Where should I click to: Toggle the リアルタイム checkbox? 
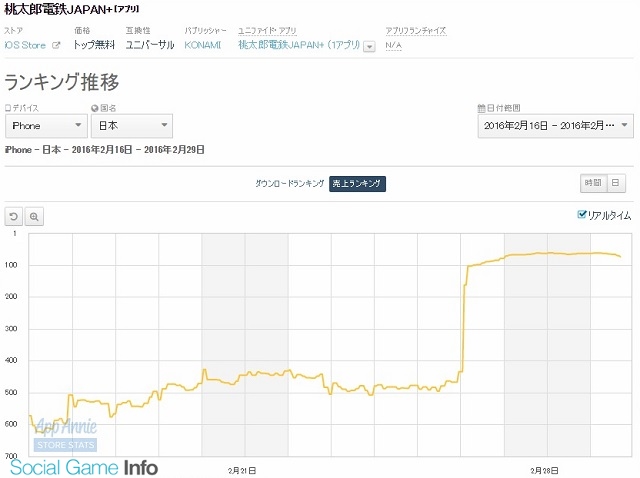click(x=582, y=214)
